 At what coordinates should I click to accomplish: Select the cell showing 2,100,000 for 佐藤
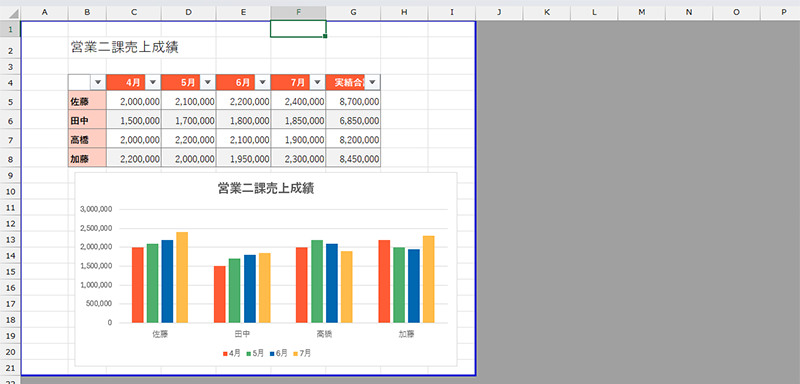tap(189, 101)
